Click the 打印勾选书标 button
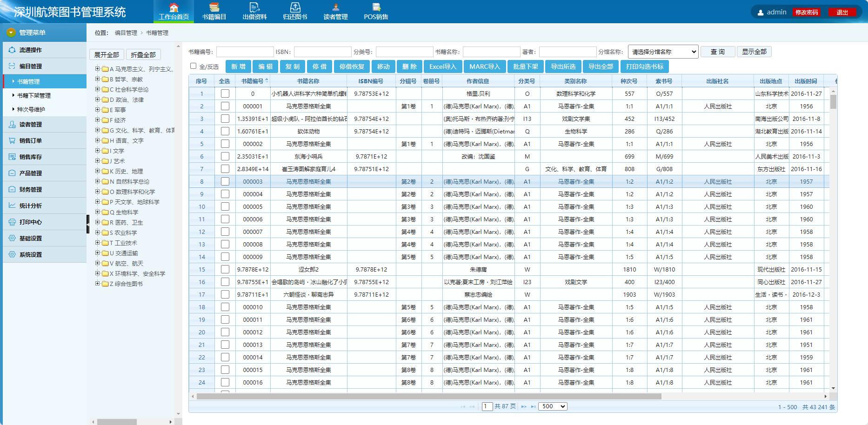This screenshot has height=425, width=868. tap(645, 66)
